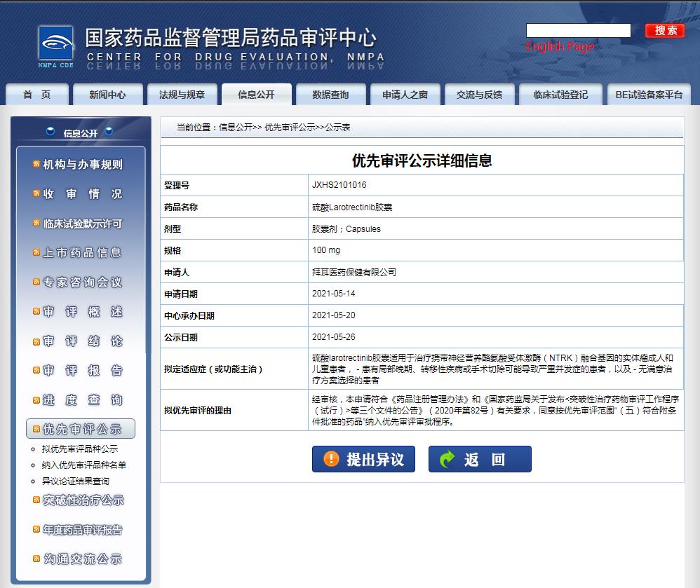Click applicant 拜耳医药保健有限公司
Viewport: 700px width, 588px height.
[x=354, y=272]
